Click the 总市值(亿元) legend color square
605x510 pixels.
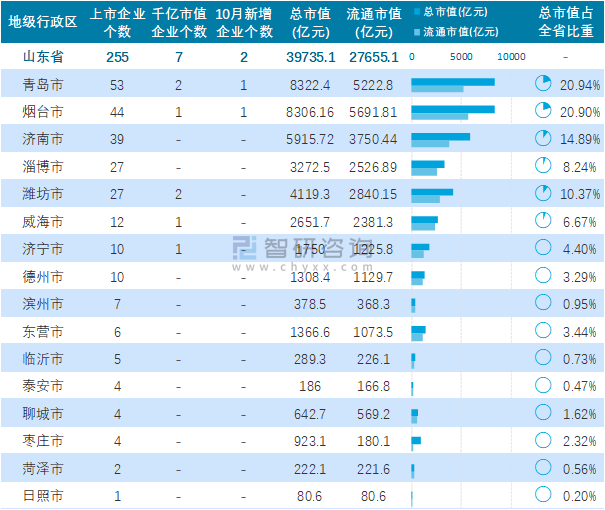418,13
